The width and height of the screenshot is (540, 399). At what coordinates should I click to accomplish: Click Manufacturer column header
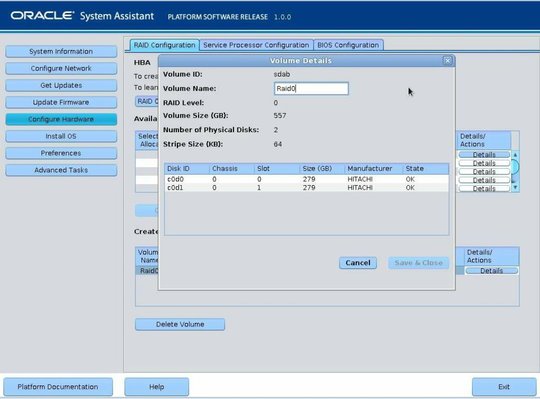coord(374,169)
